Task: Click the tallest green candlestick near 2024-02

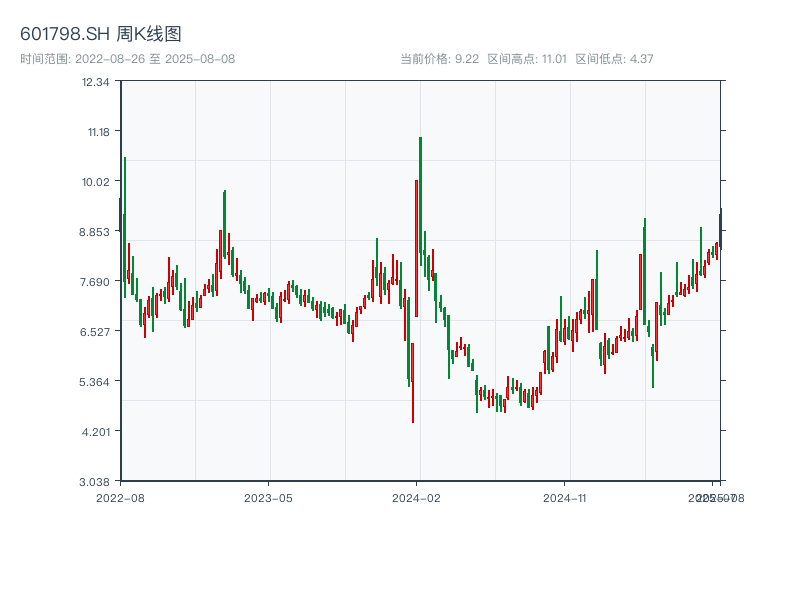Action: coord(420,202)
